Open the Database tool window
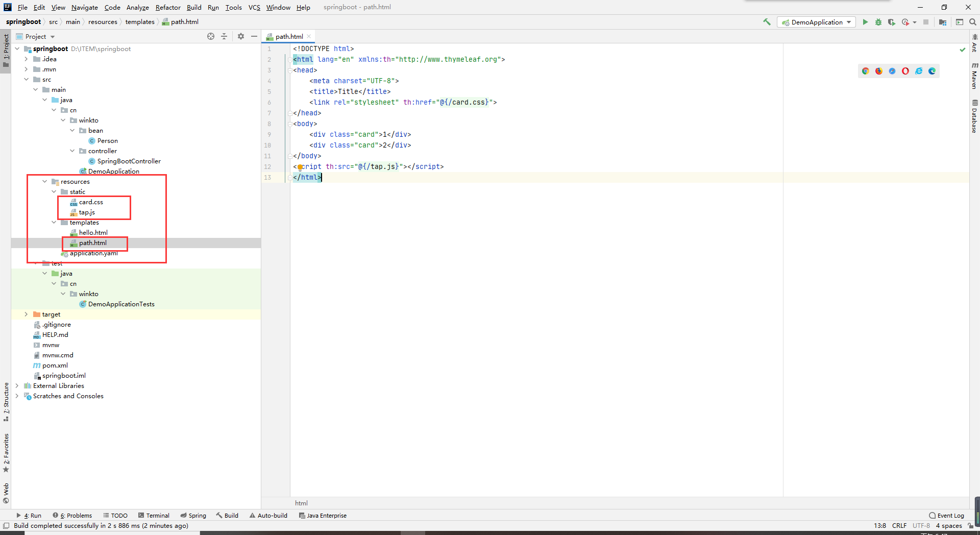 point(974,116)
